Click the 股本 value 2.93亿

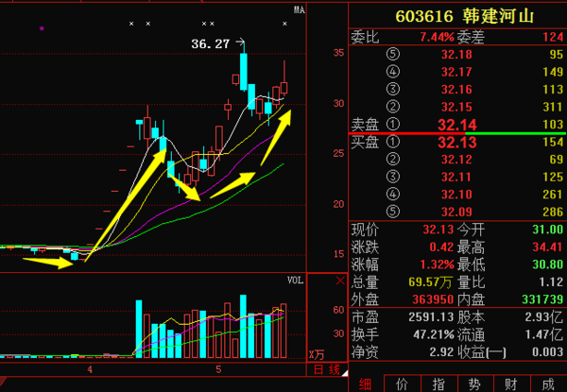click(x=544, y=317)
